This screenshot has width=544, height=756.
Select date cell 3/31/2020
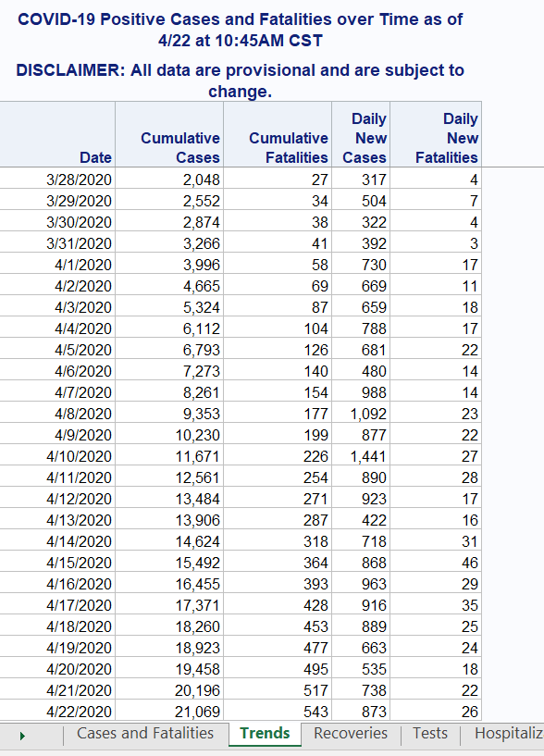pyautogui.click(x=57, y=243)
